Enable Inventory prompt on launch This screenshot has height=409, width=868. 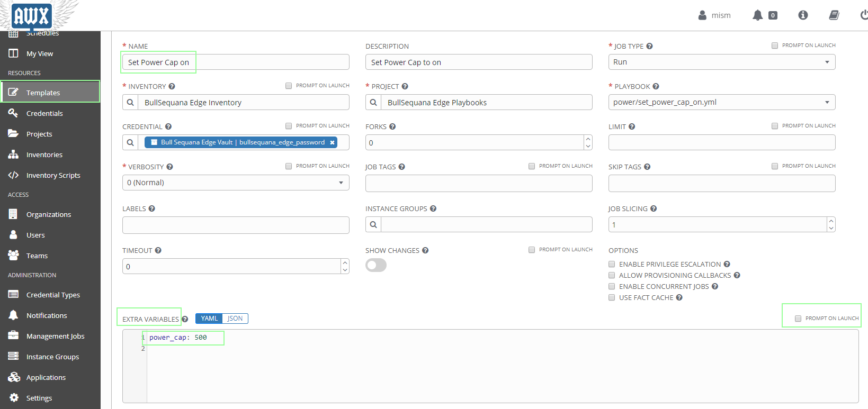point(289,86)
